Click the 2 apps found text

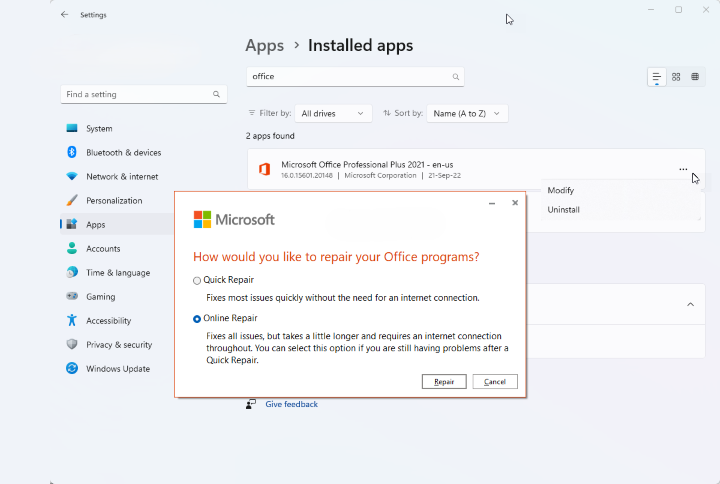click(x=270, y=136)
